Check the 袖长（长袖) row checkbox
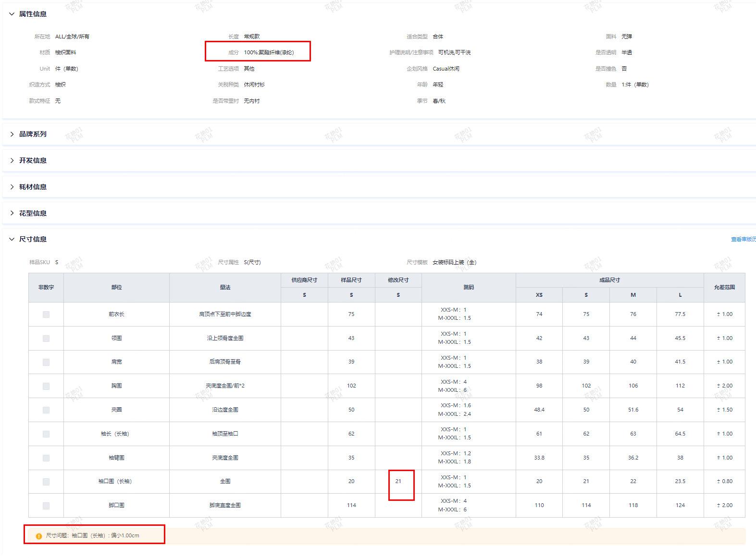 pyautogui.click(x=46, y=434)
